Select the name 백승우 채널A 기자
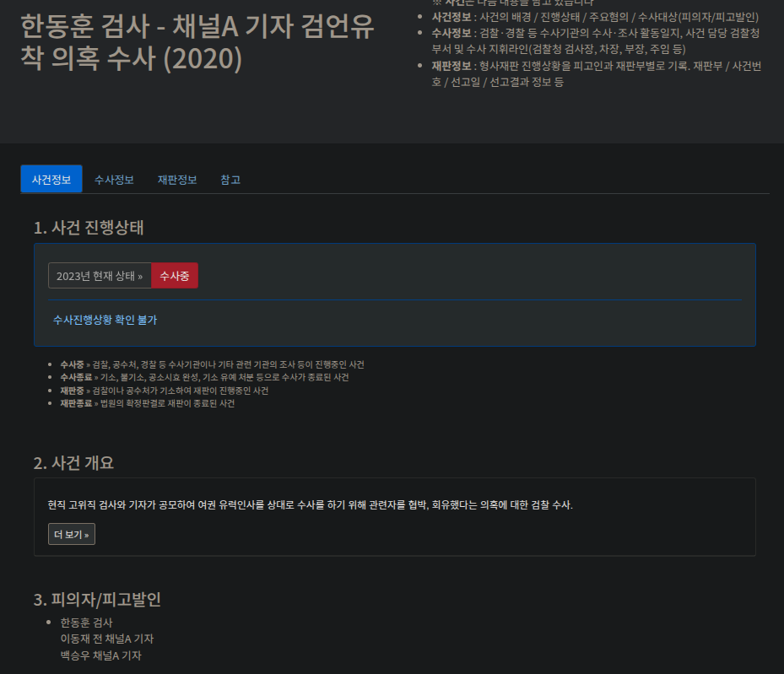This screenshot has height=674, width=784. click(x=101, y=655)
